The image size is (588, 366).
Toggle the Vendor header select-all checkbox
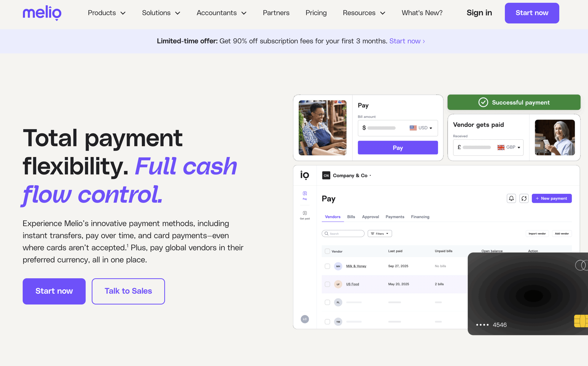[327, 251]
